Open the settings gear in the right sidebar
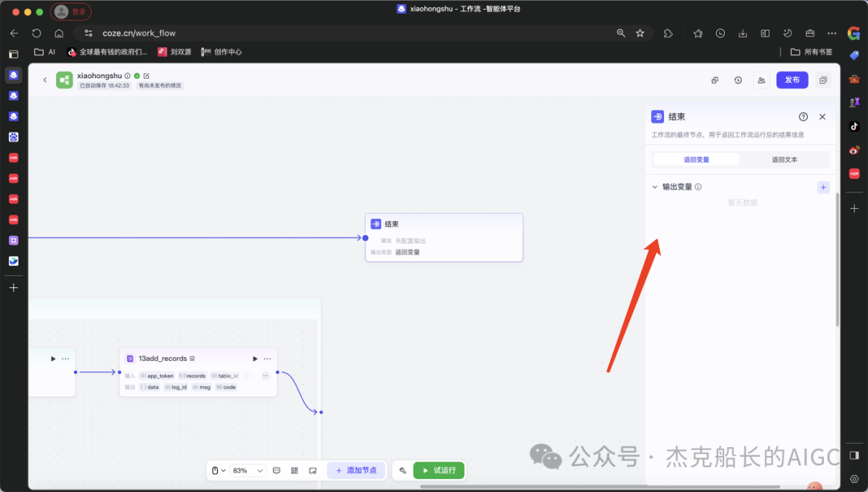Screen dimensions: 868x492 854,479
